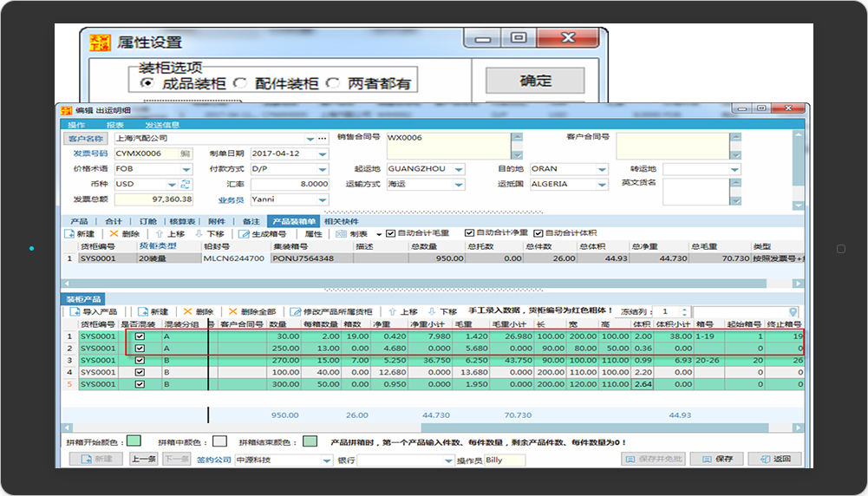The image size is (868, 496).
Task: Click app icon of 属性设置 window
Action: (101, 42)
